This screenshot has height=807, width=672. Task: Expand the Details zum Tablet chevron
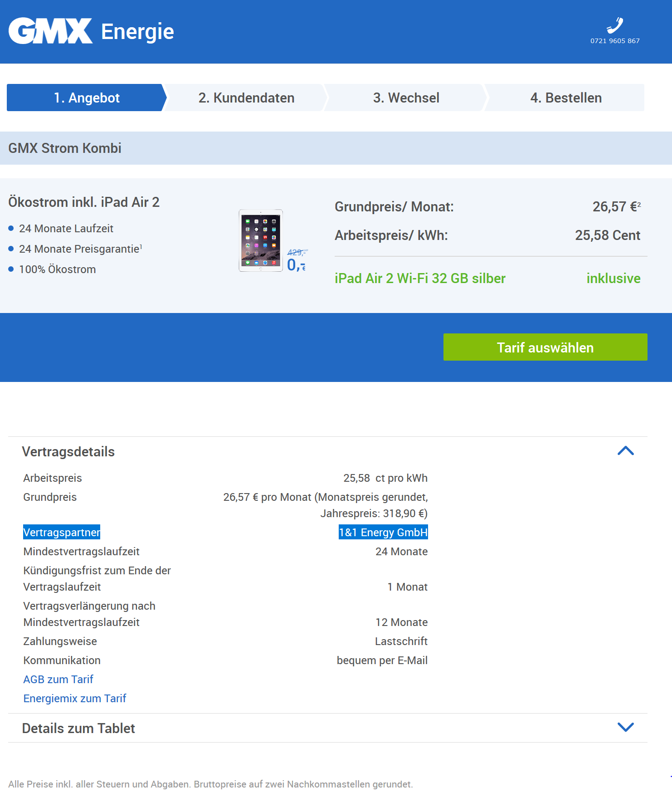click(625, 727)
